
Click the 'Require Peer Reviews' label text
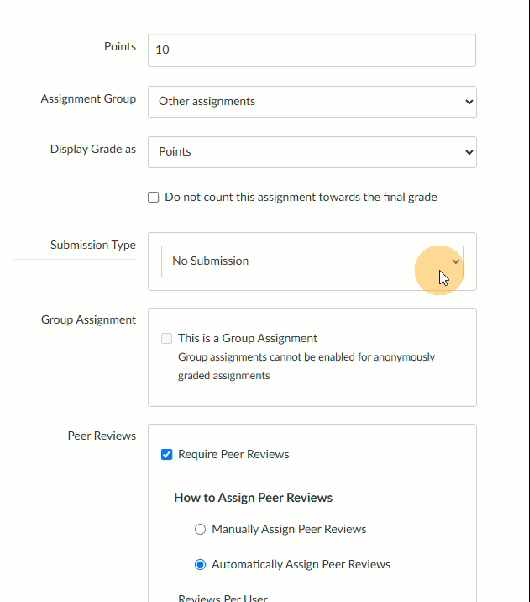point(234,454)
